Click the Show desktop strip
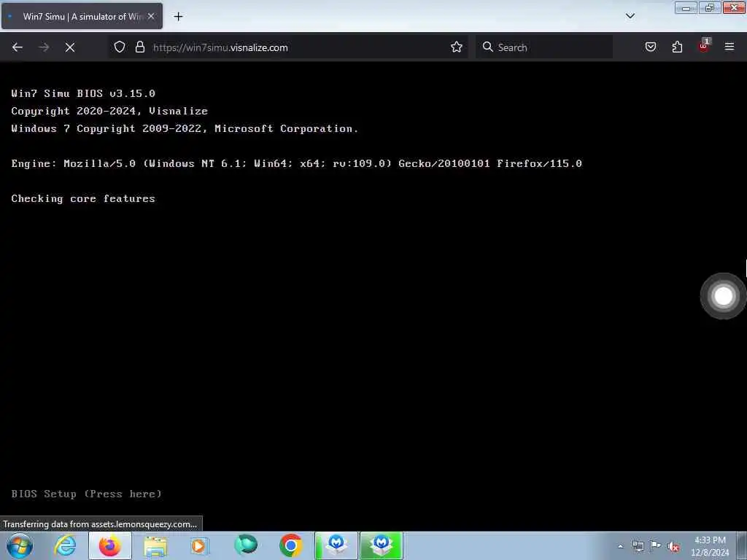 (x=742, y=545)
